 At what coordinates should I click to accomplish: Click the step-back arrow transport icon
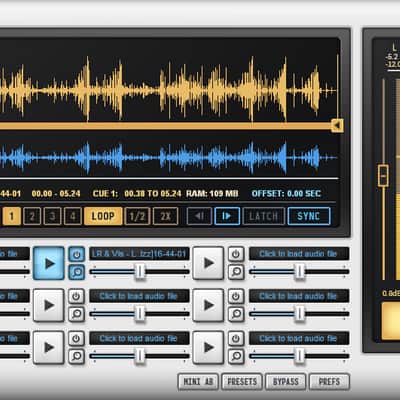199,216
